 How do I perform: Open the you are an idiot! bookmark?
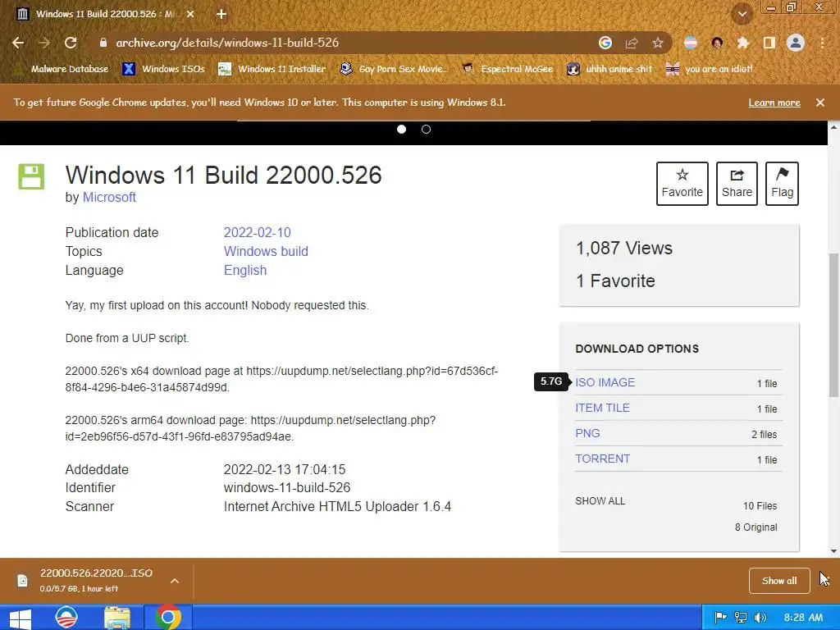coord(710,69)
